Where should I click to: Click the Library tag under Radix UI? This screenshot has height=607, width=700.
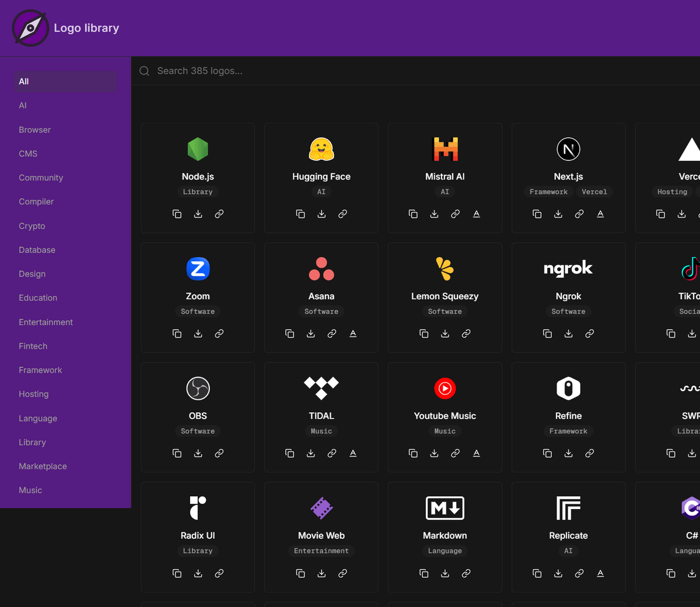pos(198,551)
